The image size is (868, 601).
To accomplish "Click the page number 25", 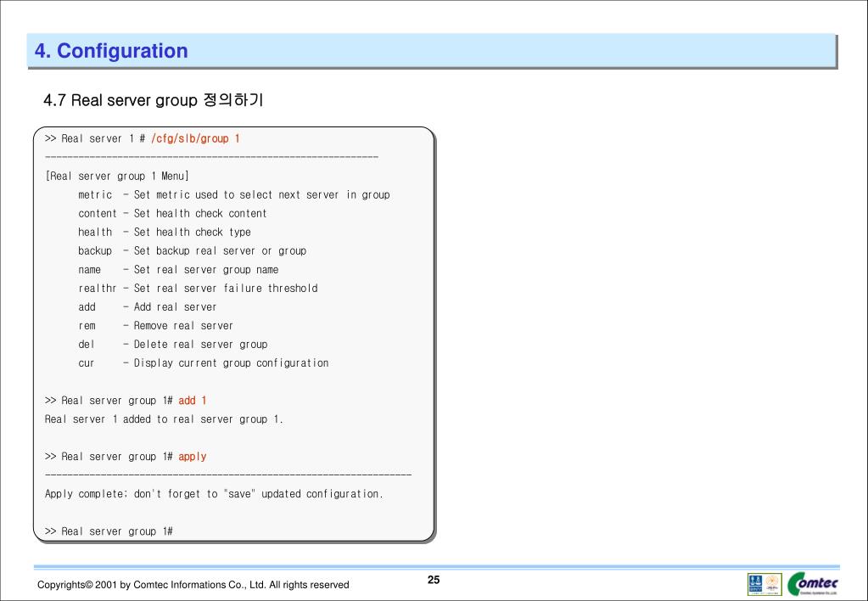I will [x=434, y=580].
